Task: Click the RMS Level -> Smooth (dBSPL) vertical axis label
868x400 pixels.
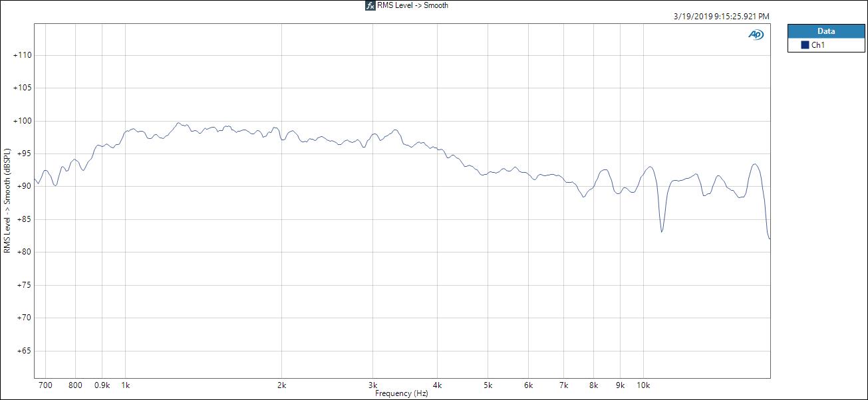Action: tap(7, 201)
